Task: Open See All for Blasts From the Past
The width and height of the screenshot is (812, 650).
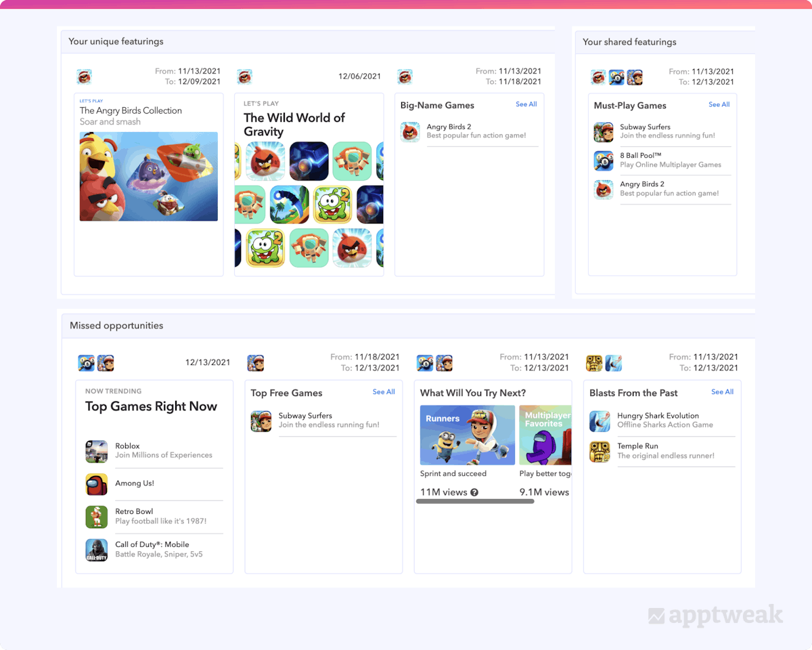Action: click(x=721, y=391)
